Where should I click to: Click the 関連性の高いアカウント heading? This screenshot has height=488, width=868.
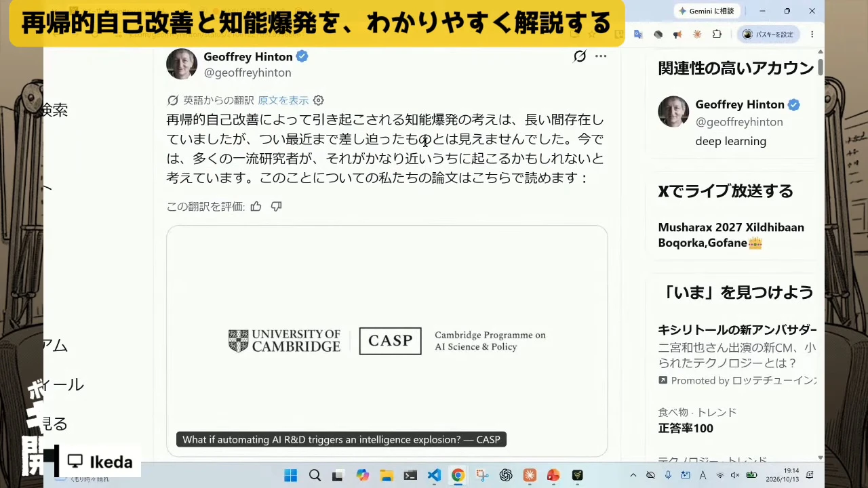[736, 68]
